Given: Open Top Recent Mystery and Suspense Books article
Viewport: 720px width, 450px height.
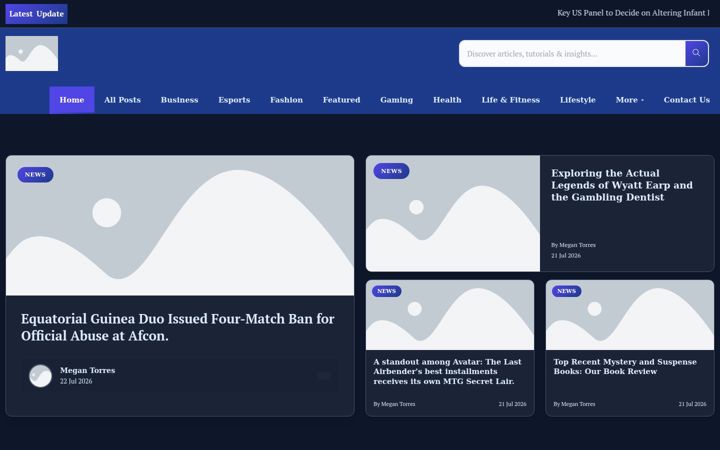Looking at the screenshot, I should pos(625,366).
